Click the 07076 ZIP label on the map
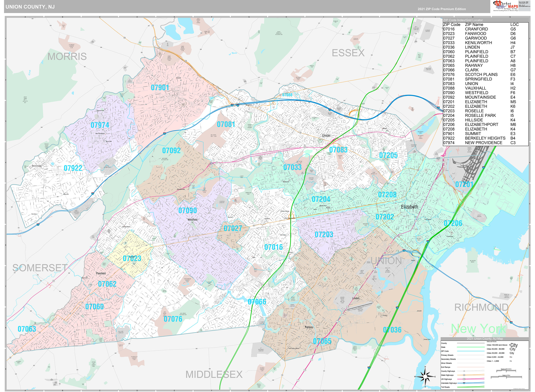 [x=173, y=319]
